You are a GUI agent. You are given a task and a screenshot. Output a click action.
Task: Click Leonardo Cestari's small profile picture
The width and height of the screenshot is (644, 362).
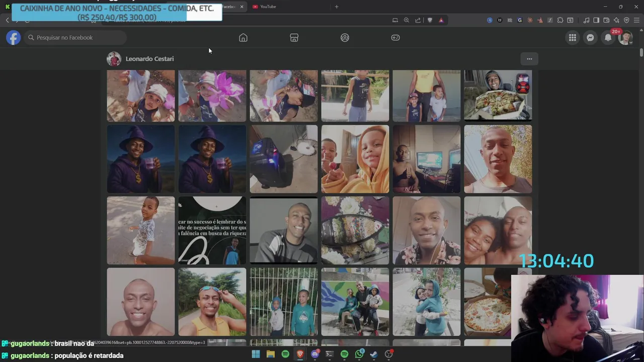114,59
